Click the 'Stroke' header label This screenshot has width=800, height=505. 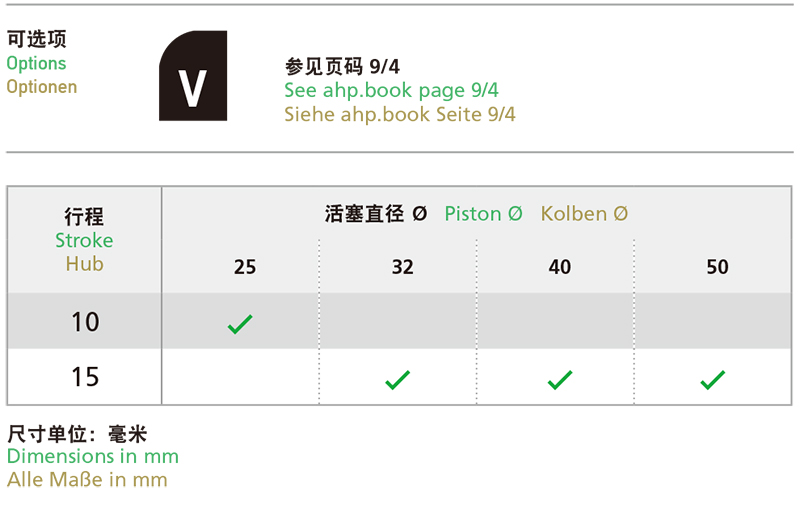click(x=84, y=240)
